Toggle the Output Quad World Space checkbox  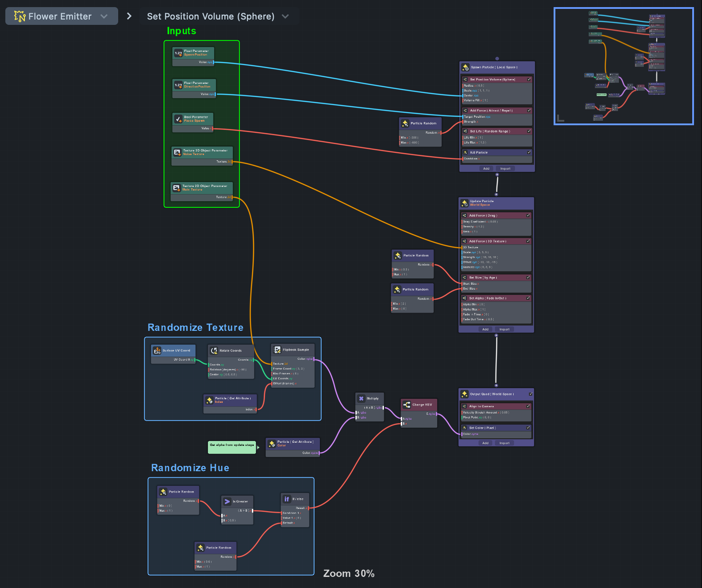(530, 394)
